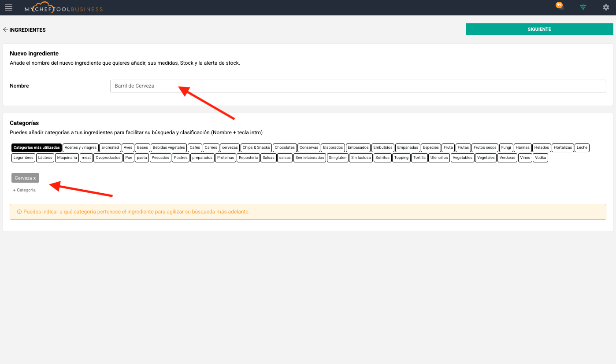Click the Nombre input field
The image size is (616, 364).
(358, 86)
